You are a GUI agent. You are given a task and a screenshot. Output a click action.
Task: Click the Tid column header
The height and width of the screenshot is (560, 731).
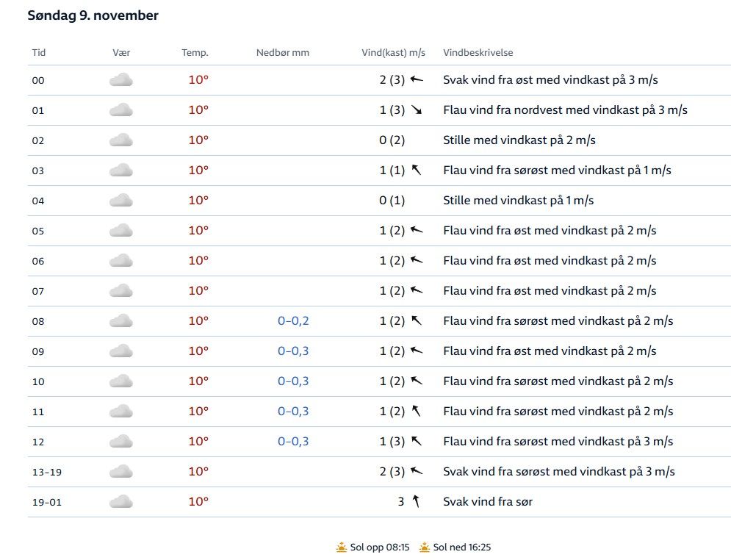pyautogui.click(x=38, y=53)
